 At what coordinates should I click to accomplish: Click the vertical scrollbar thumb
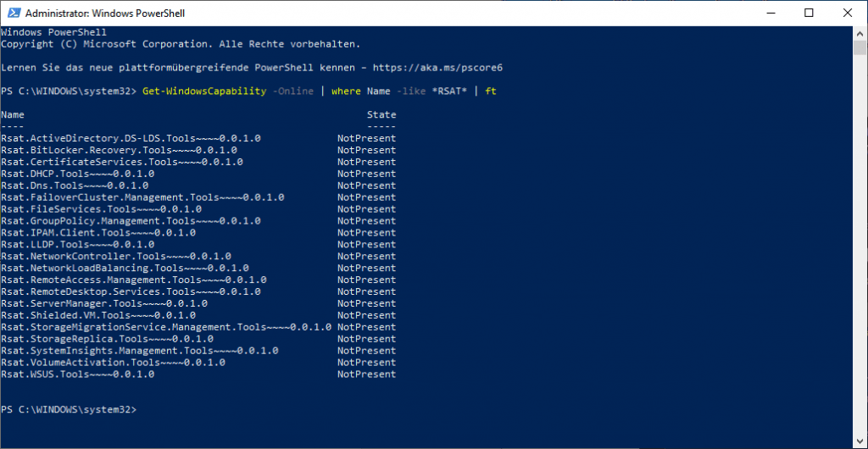[x=860, y=48]
